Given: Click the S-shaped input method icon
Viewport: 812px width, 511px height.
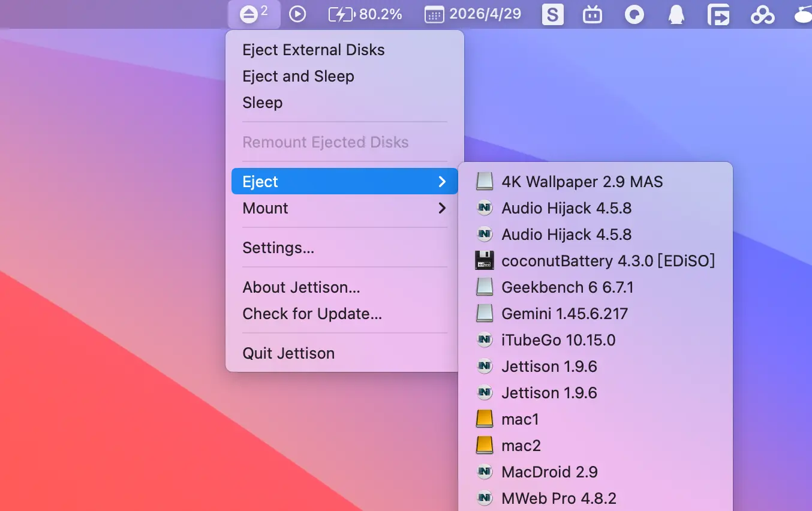Looking at the screenshot, I should tap(552, 14).
